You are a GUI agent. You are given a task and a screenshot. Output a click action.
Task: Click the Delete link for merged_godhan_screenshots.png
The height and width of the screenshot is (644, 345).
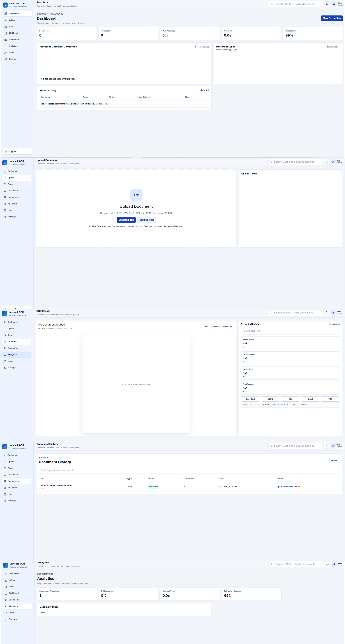click(297, 486)
